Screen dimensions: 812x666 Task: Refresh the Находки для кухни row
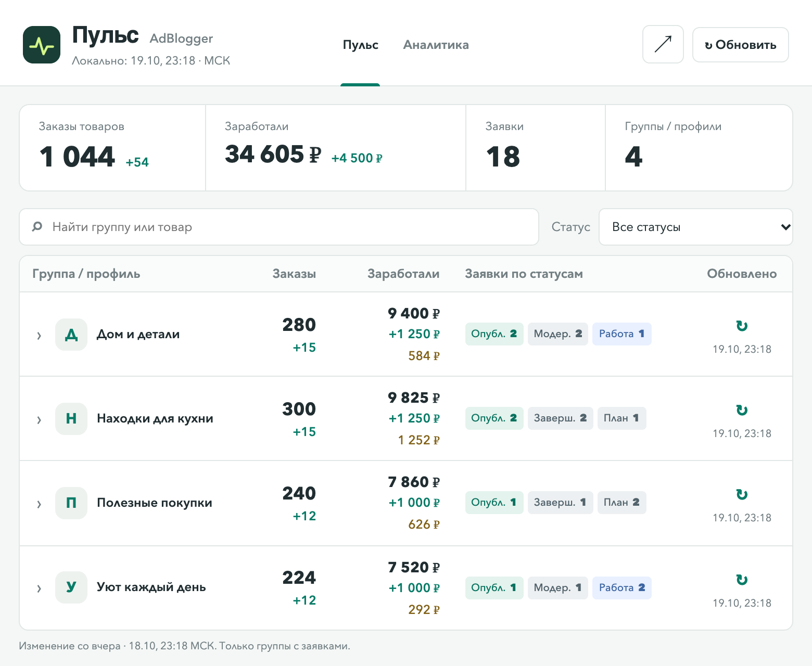[x=742, y=411]
